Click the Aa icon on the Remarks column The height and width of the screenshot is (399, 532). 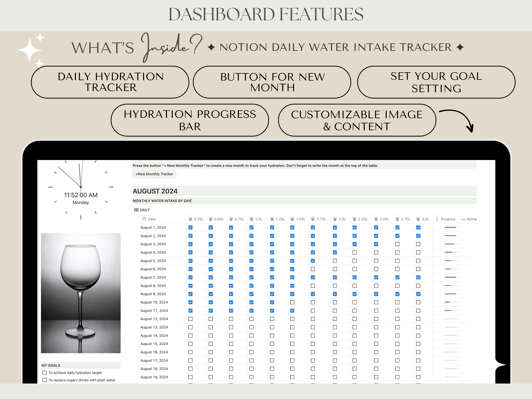tap(463, 219)
